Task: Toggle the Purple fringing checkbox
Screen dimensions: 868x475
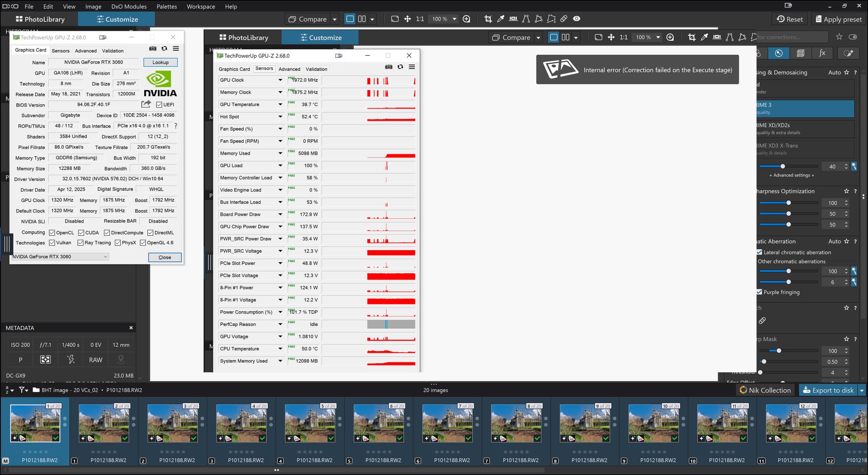Action: coord(759,292)
